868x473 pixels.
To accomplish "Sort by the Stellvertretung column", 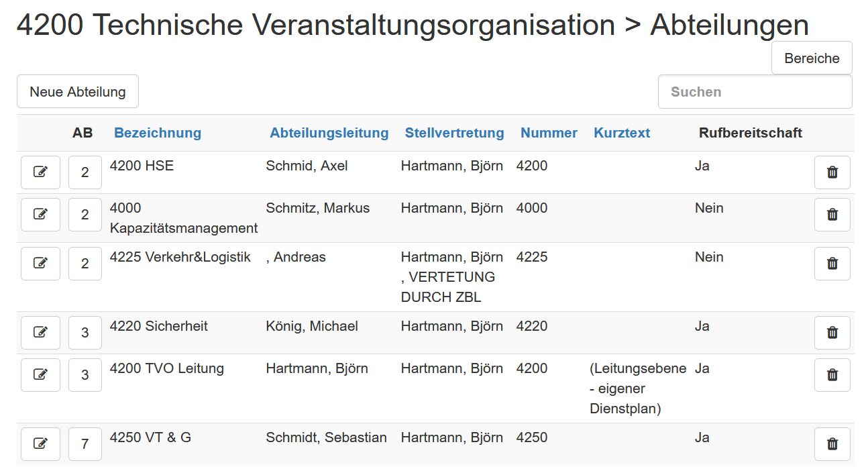I will coord(454,133).
